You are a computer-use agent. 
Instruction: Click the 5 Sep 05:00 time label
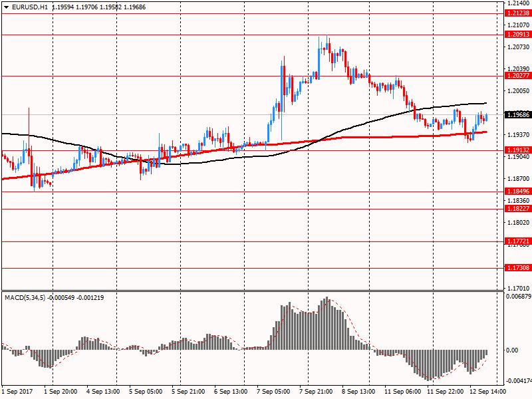pyautogui.click(x=146, y=392)
